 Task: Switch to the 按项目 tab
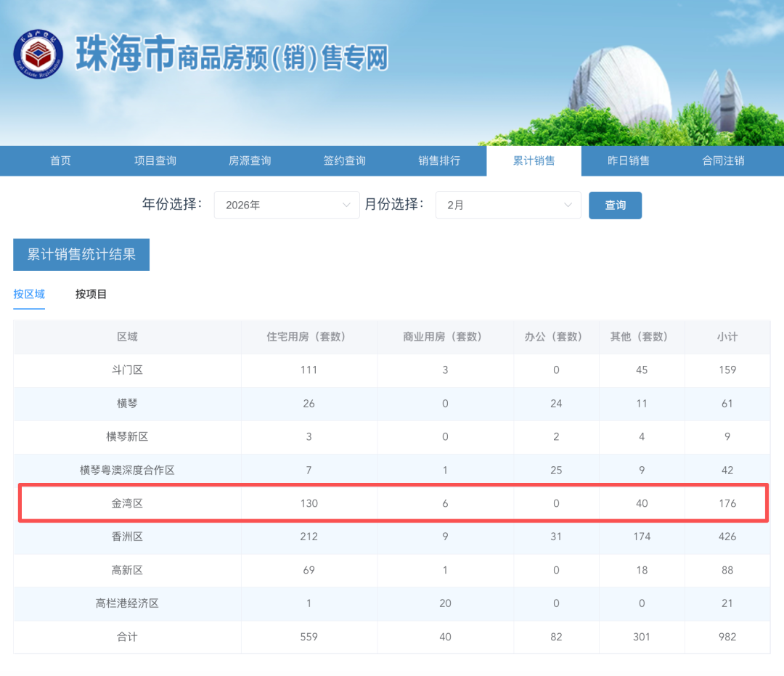pos(91,294)
